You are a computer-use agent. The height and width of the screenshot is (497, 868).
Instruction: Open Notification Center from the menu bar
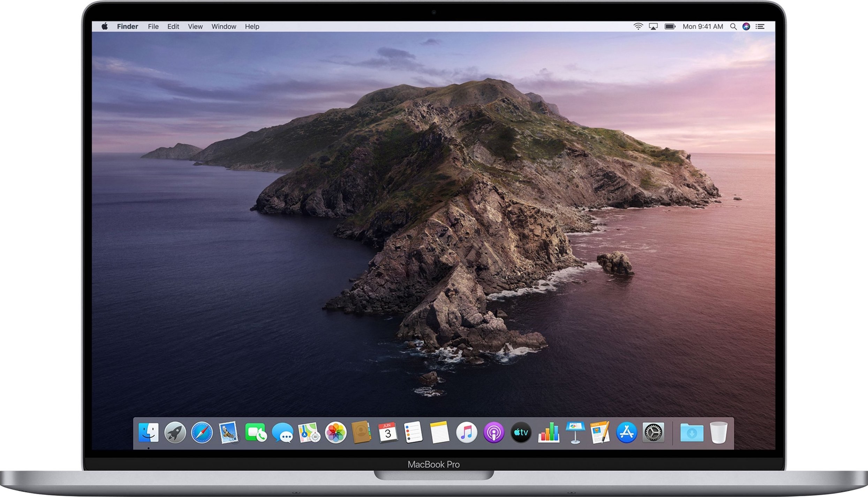click(760, 26)
